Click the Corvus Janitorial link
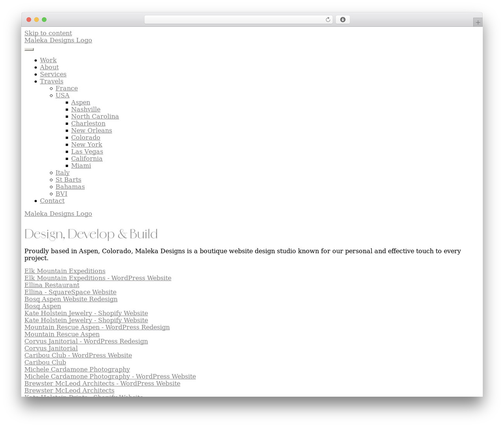 coord(51,349)
